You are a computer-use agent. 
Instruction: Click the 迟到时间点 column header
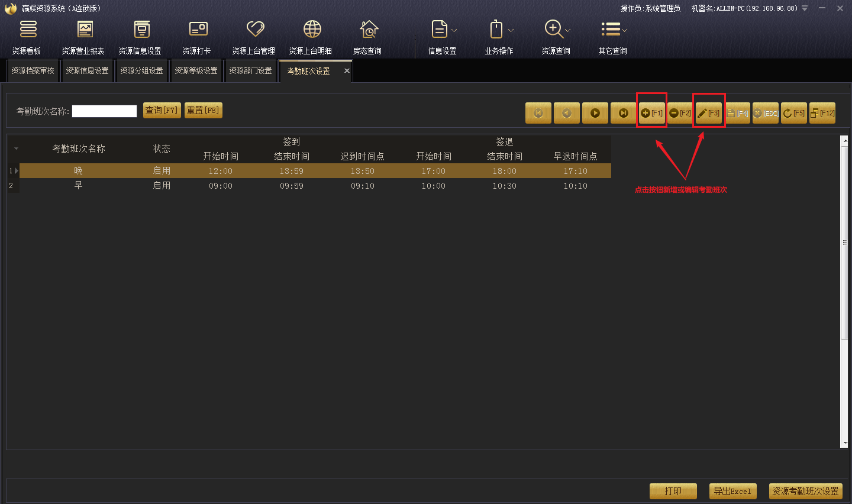tap(363, 156)
